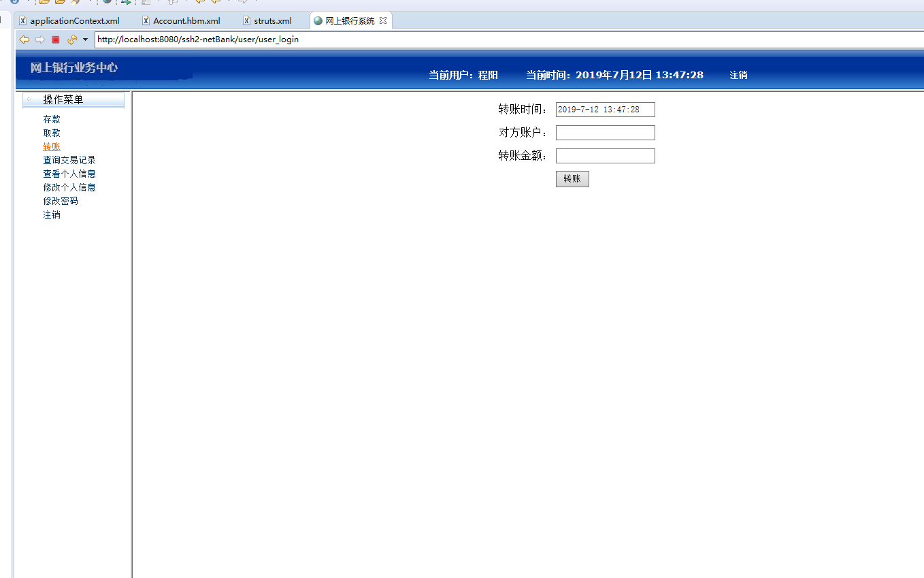Switch to the Account.hbm.xml tab
Viewport: 924px width, 578px height.
click(x=187, y=20)
